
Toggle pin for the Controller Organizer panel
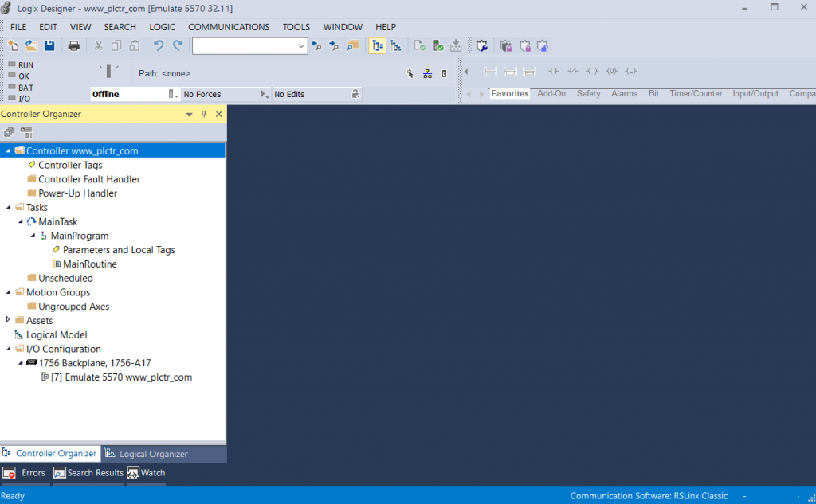[x=203, y=113]
